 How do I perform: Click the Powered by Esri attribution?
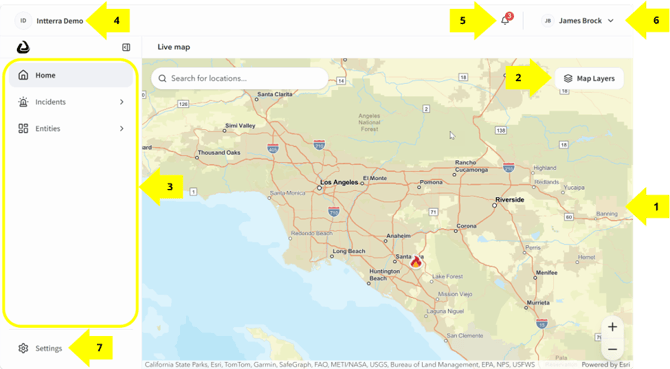606,365
